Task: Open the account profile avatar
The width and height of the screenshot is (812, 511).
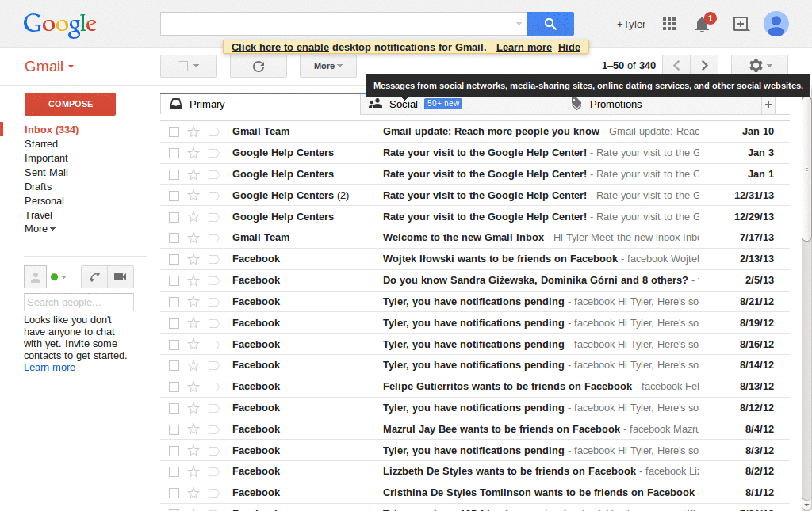Action: point(776,24)
